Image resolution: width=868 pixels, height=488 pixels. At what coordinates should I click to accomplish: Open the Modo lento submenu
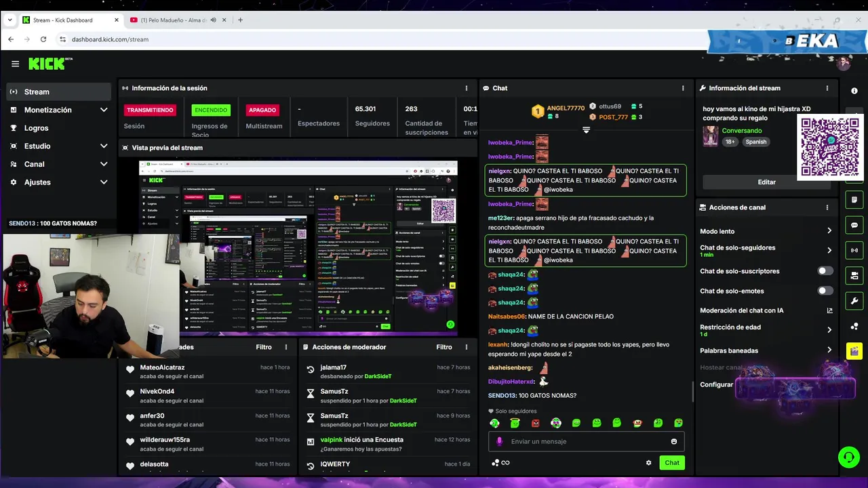tap(766, 231)
